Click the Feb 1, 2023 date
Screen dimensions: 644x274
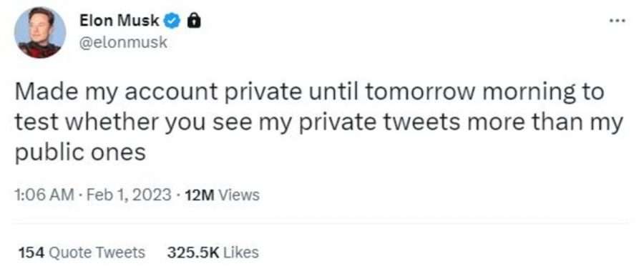(x=127, y=195)
